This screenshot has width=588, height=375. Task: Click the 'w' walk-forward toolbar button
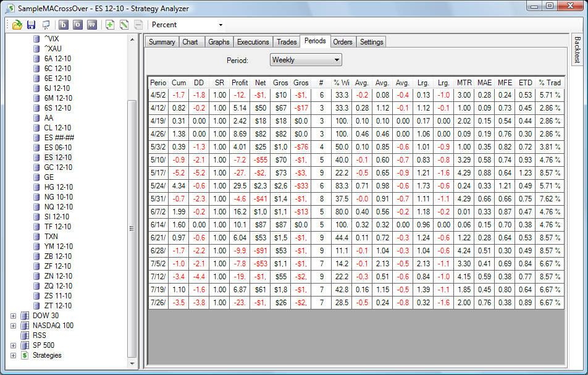pyautogui.click(x=92, y=25)
